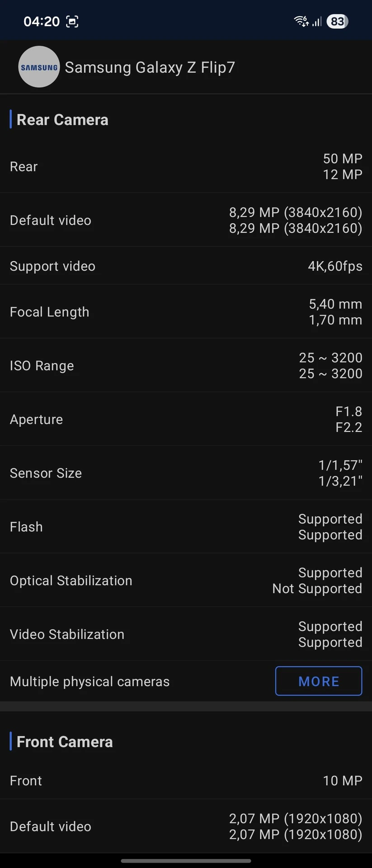
Task: Select the Front Camera section header
Action: pyautogui.click(x=65, y=742)
